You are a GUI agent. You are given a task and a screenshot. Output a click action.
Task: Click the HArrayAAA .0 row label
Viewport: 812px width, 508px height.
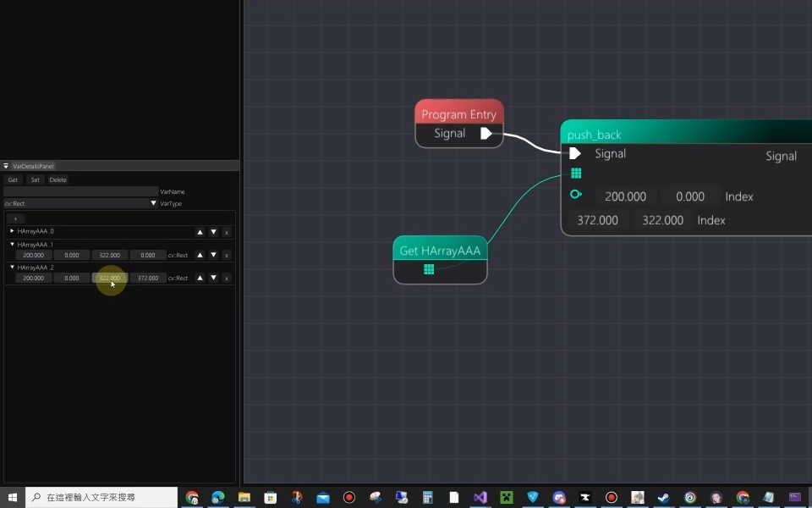click(36, 231)
